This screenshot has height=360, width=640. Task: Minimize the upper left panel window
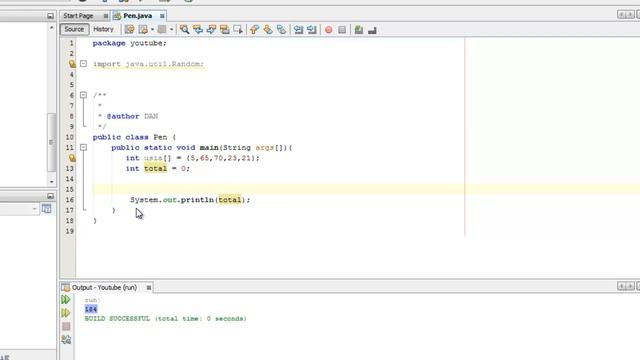coord(50,16)
